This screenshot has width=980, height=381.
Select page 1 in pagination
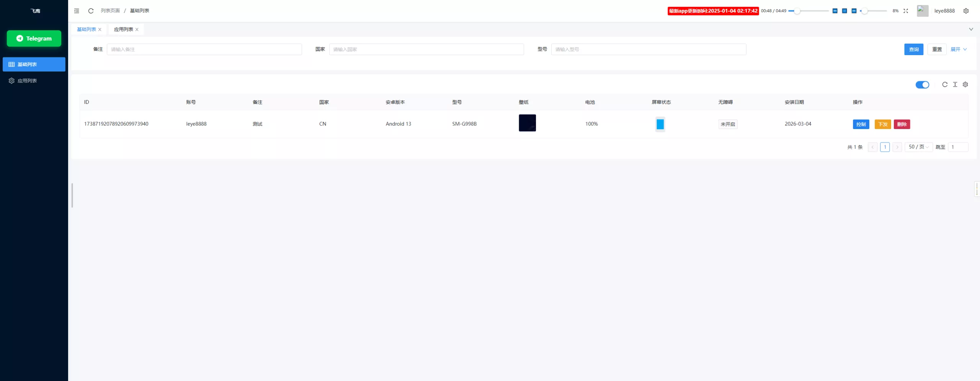tap(885, 147)
